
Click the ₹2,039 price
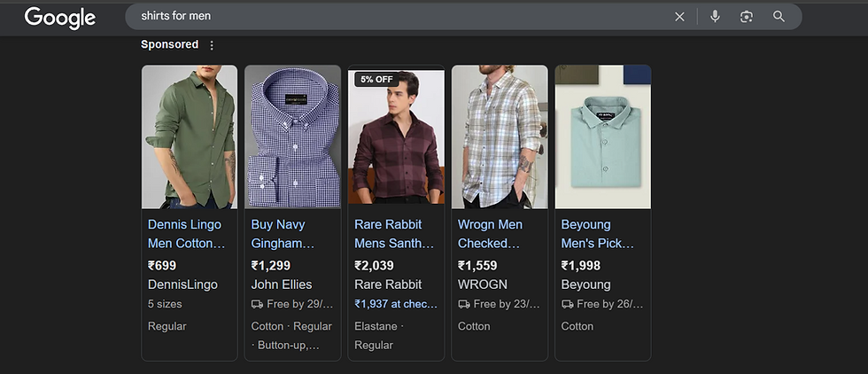click(x=374, y=266)
